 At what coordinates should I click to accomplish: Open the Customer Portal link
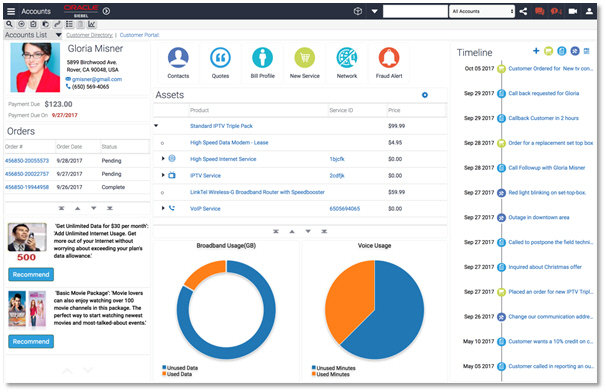(139, 35)
